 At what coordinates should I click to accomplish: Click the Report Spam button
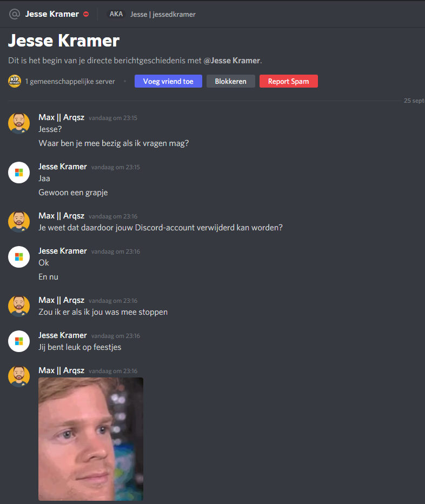[288, 81]
